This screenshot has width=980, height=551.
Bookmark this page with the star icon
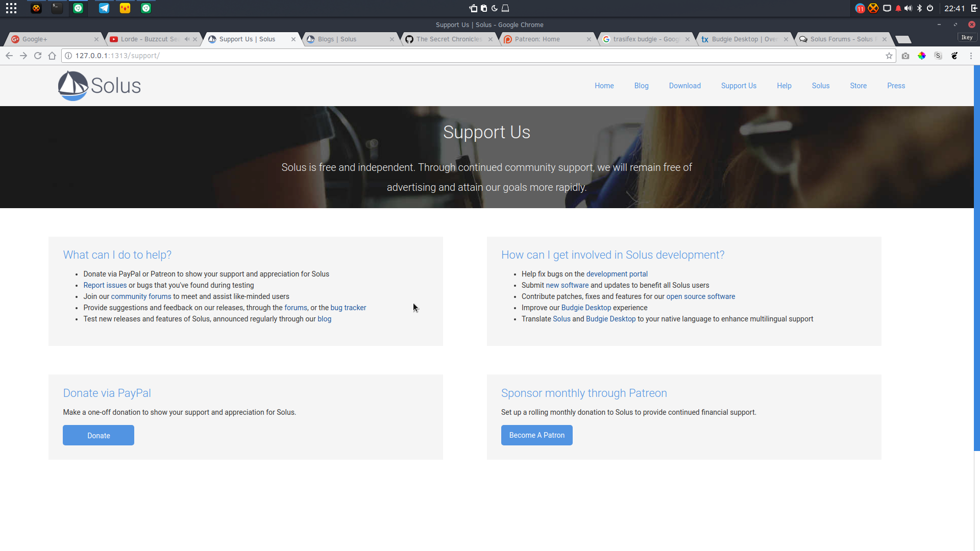point(889,56)
